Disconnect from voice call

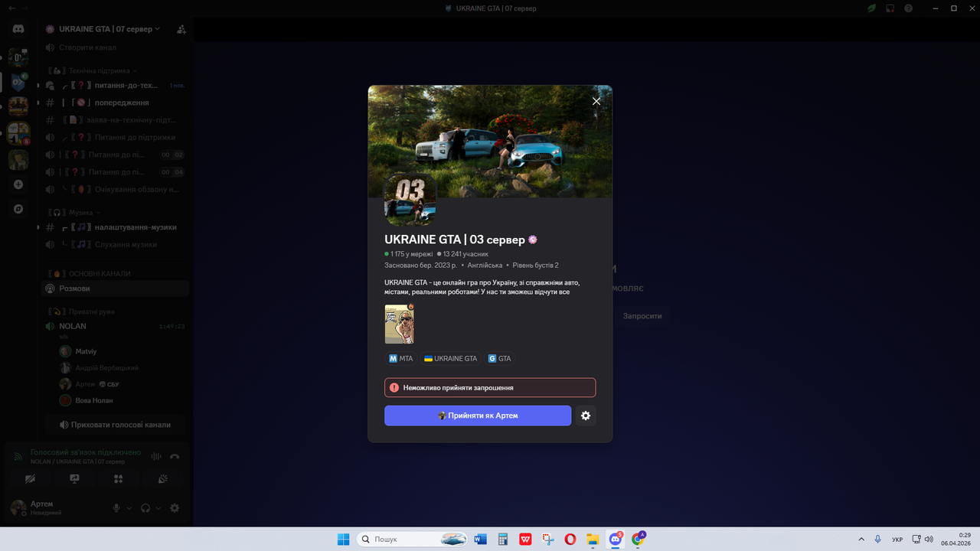point(175,457)
